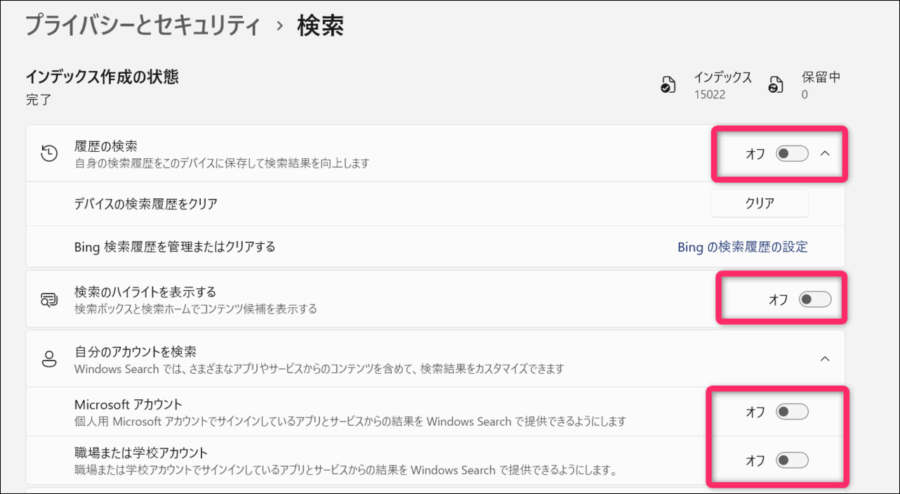Collapse the 履歴の検索 section chevron
Screen dimensions: 900x494
[825, 153]
